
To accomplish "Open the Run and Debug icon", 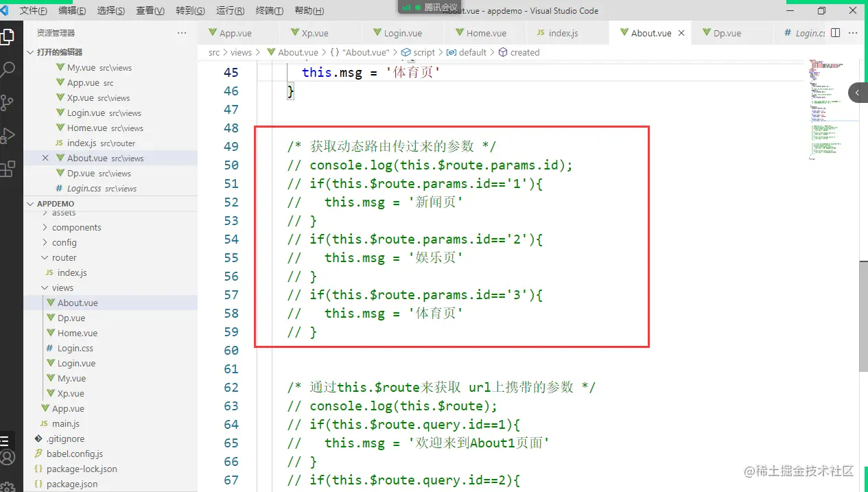I will click(7, 135).
